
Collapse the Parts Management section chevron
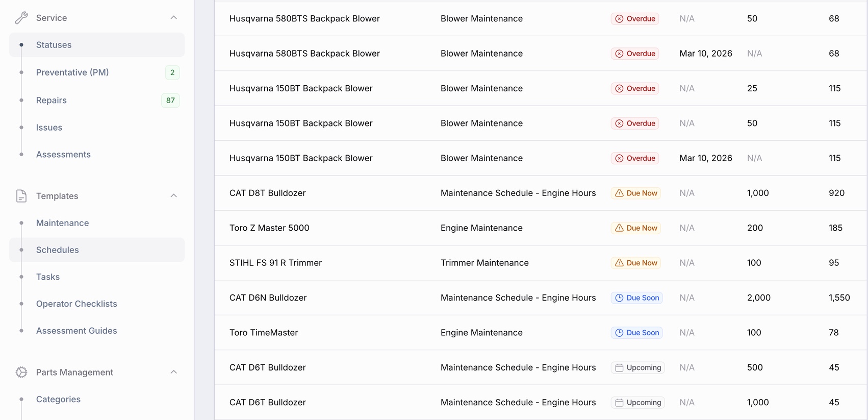[173, 372]
